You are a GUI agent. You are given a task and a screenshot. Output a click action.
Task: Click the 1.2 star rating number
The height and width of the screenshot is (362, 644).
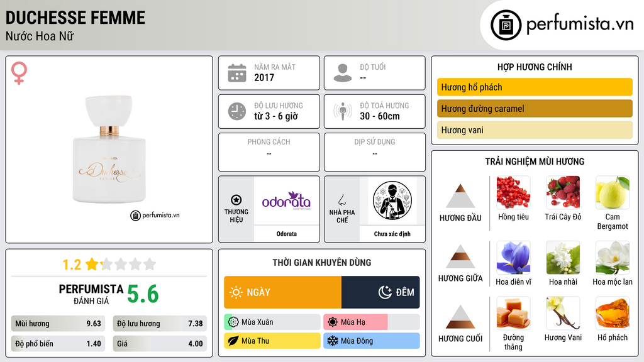coord(72,265)
